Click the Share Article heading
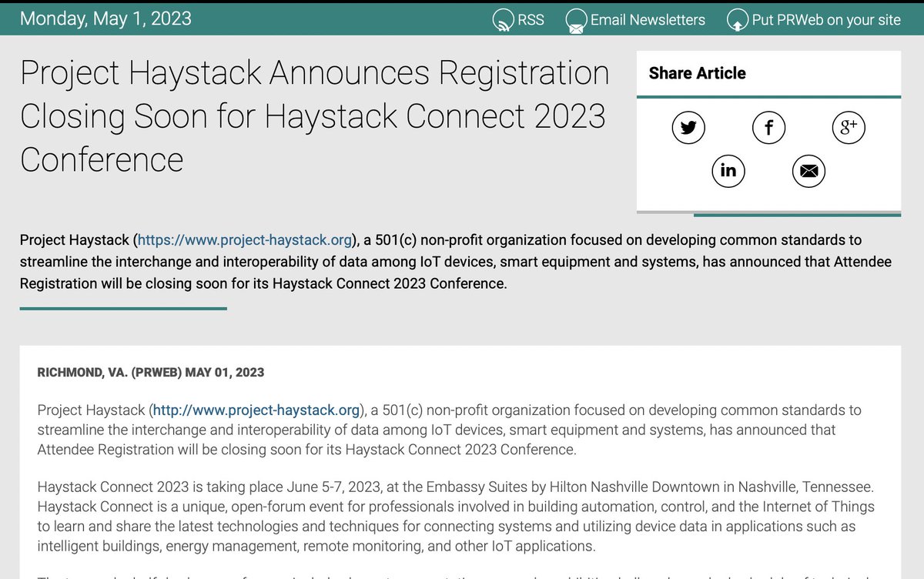 [x=699, y=73]
